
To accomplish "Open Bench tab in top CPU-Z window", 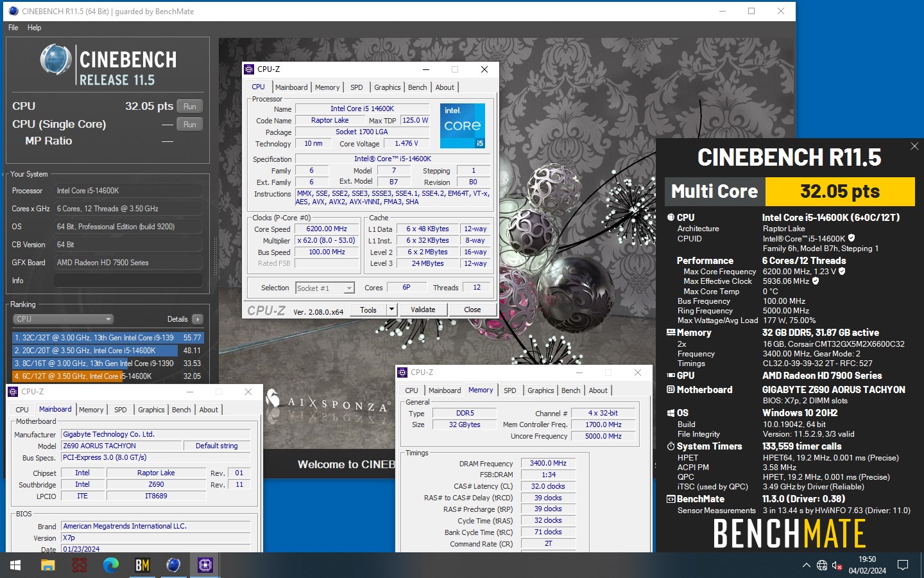I will point(417,87).
